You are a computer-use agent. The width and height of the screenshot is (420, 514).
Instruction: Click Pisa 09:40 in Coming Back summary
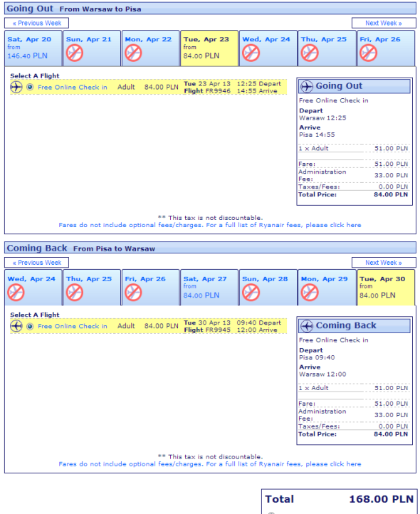(x=317, y=357)
